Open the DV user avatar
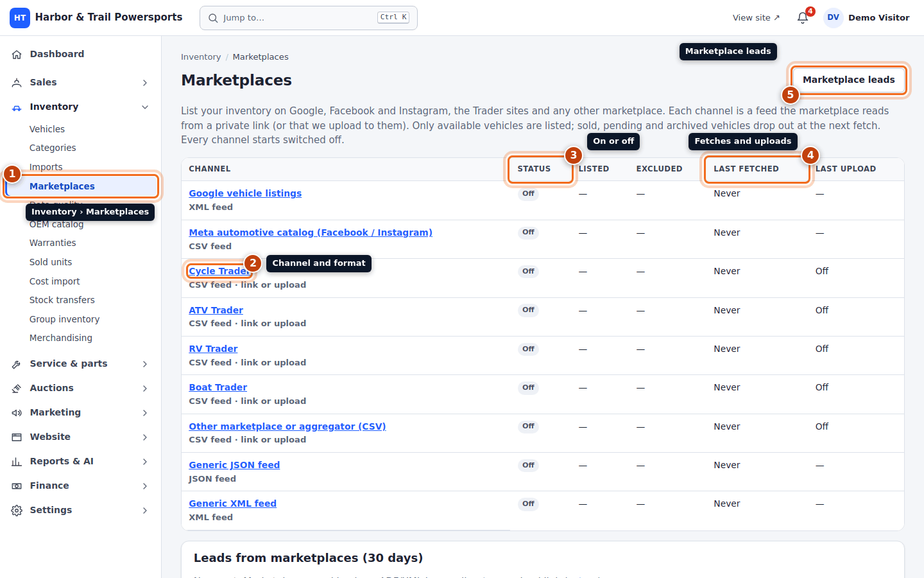The image size is (924, 578). [x=833, y=18]
